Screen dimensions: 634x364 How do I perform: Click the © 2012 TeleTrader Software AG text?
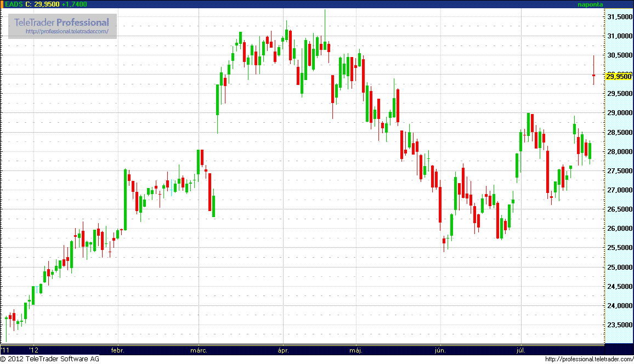pos(49,359)
